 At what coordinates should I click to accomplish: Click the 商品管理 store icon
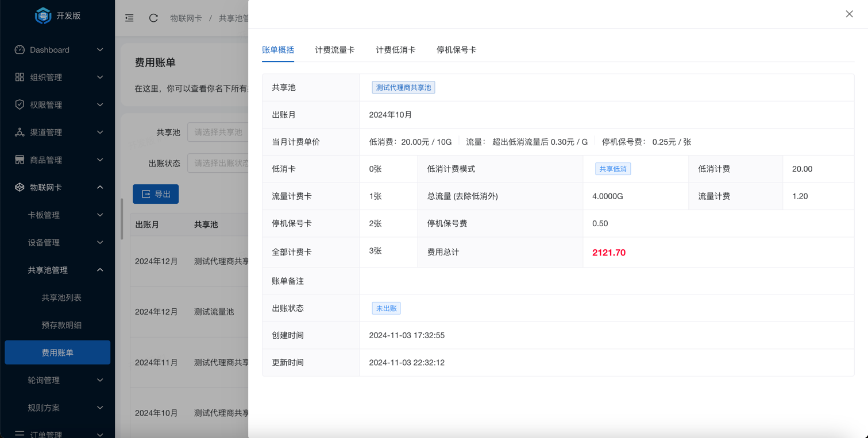(20, 160)
